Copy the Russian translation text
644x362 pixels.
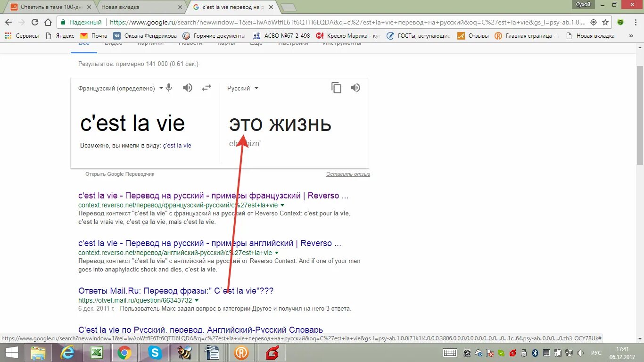[x=336, y=88]
